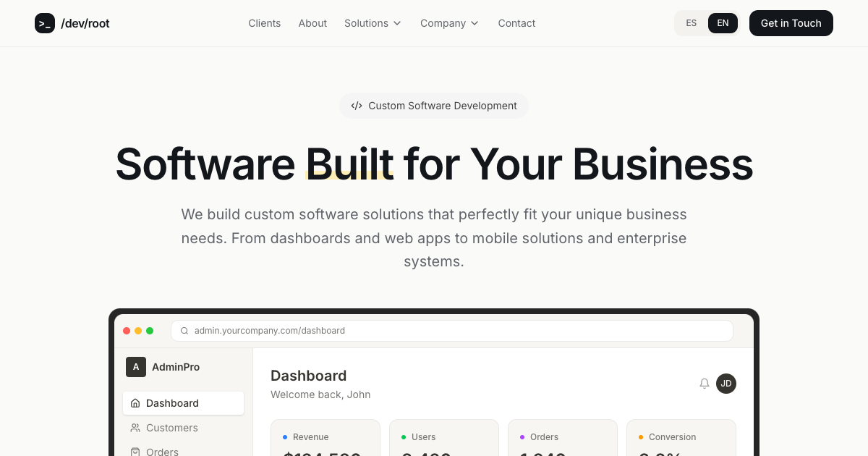Click the Software Built for Your Business headline
This screenshot has height=456, width=868.
[x=434, y=164]
